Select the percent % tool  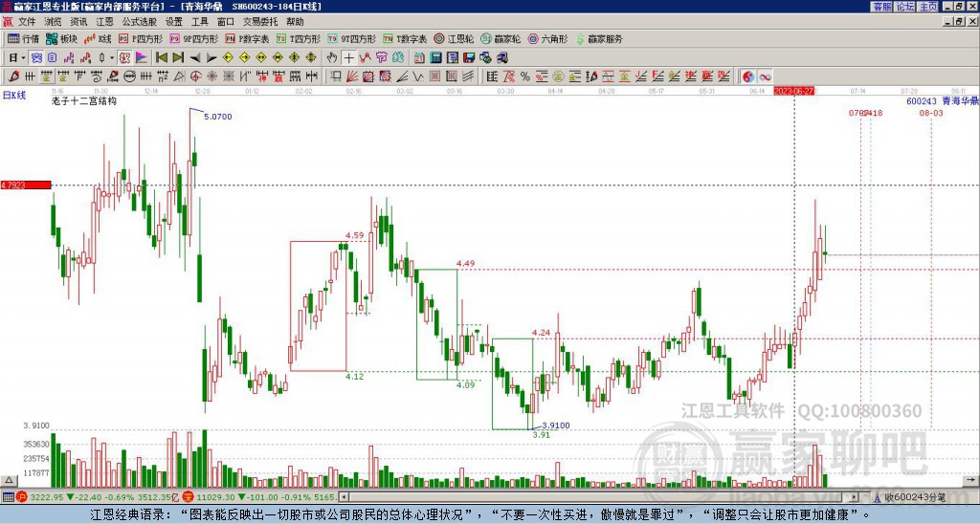[x=525, y=76]
